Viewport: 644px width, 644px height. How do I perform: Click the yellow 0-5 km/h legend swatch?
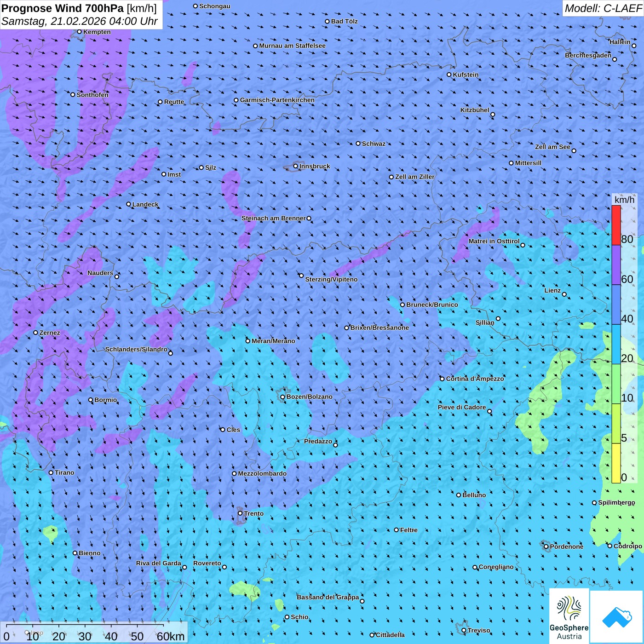(x=616, y=463)
